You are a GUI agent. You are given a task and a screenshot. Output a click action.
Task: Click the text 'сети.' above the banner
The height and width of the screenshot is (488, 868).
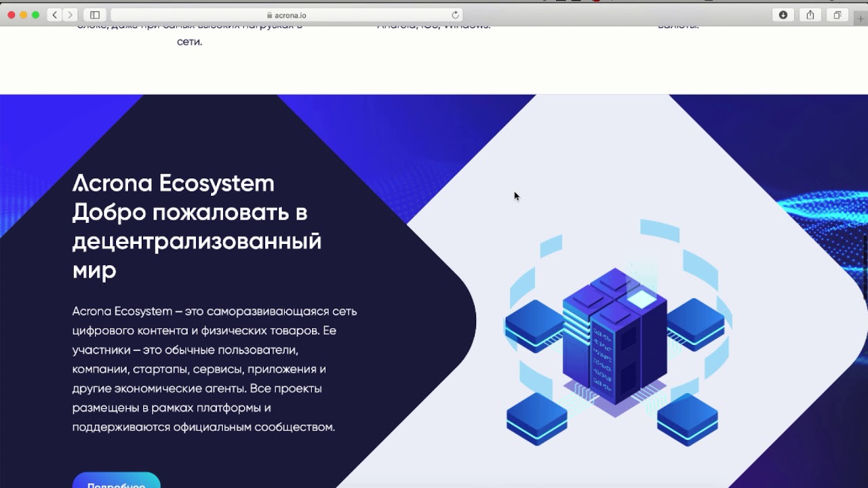point(190,41)
